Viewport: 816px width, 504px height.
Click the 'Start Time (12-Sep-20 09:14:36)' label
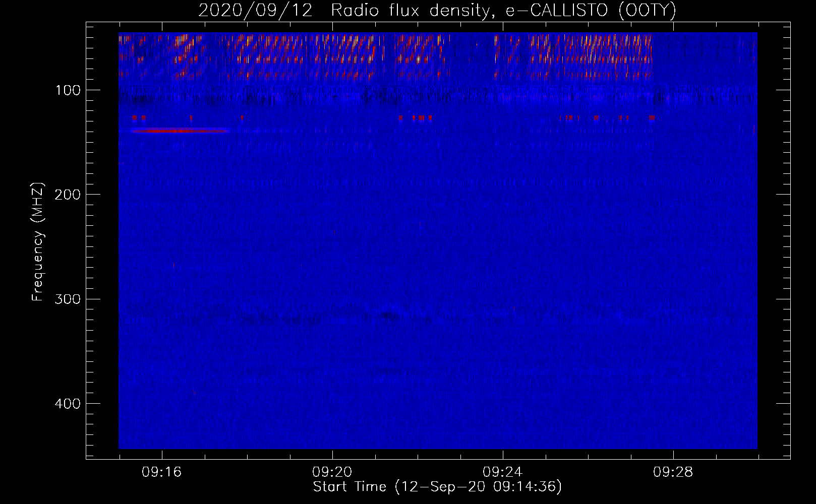click(437, 487)
